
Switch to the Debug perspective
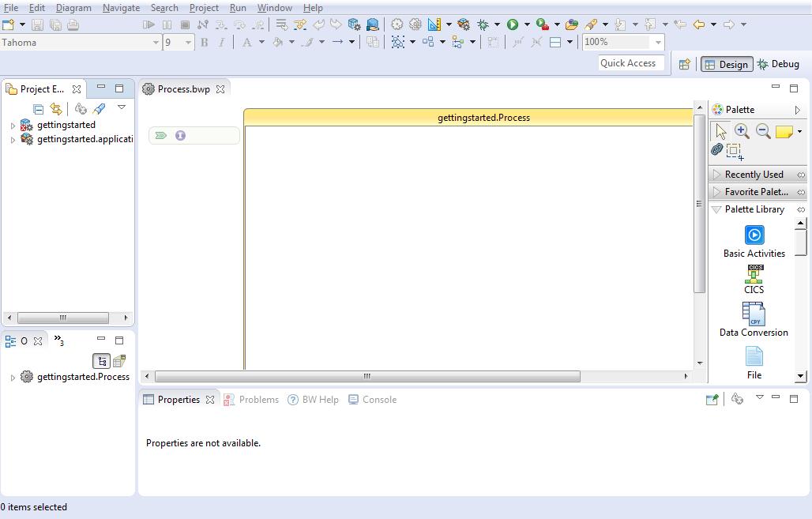[x=780, y=64]
